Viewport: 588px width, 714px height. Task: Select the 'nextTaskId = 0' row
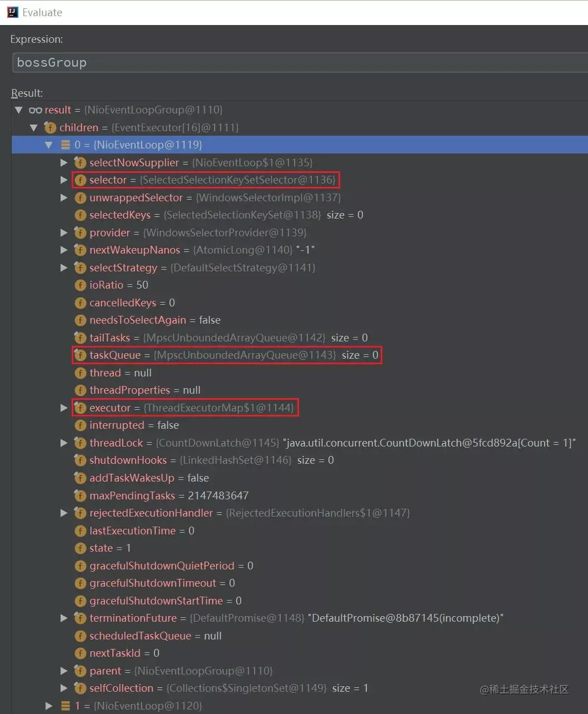[x=124, y=653]
